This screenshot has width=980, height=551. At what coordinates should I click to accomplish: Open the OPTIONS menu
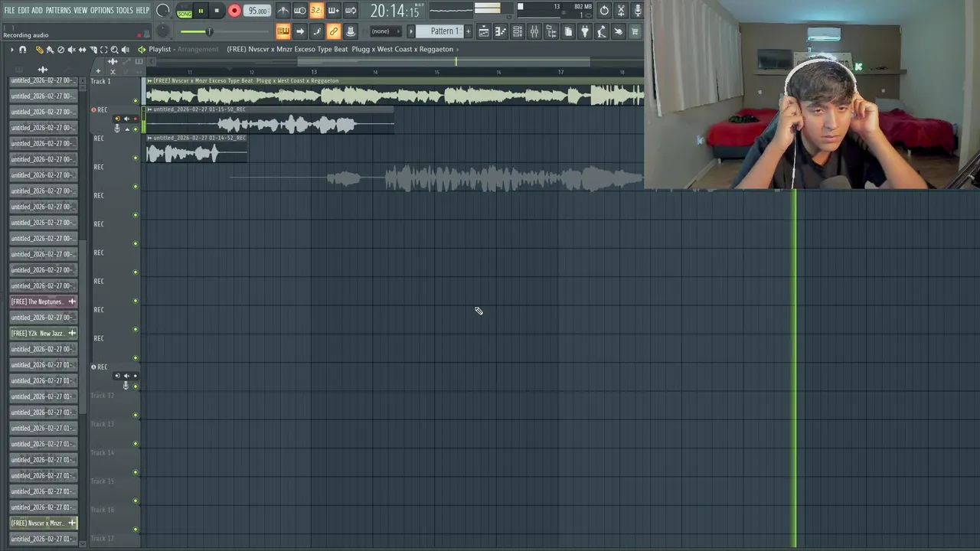(x=102, y=10)
